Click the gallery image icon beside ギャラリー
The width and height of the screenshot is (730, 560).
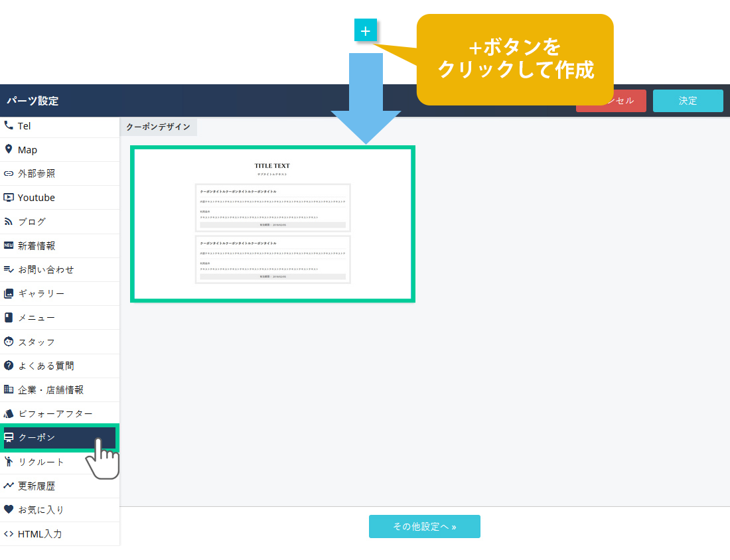click(x=9, y=293)
